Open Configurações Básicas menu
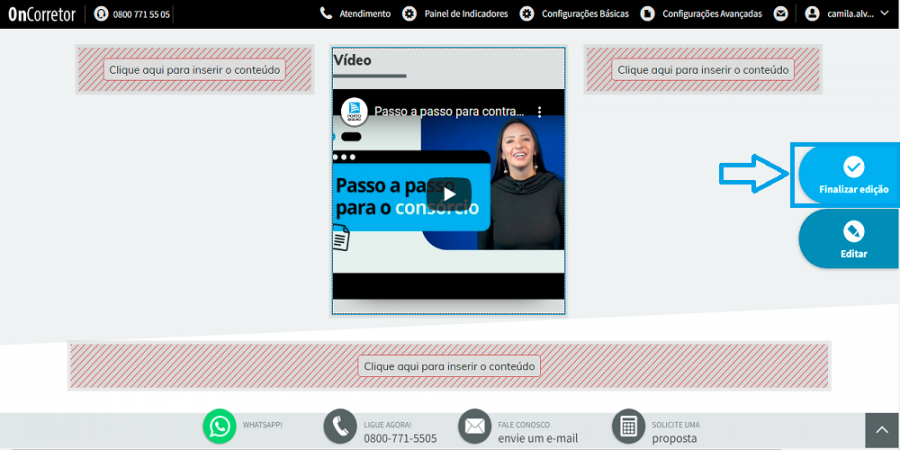 (585, 14)
